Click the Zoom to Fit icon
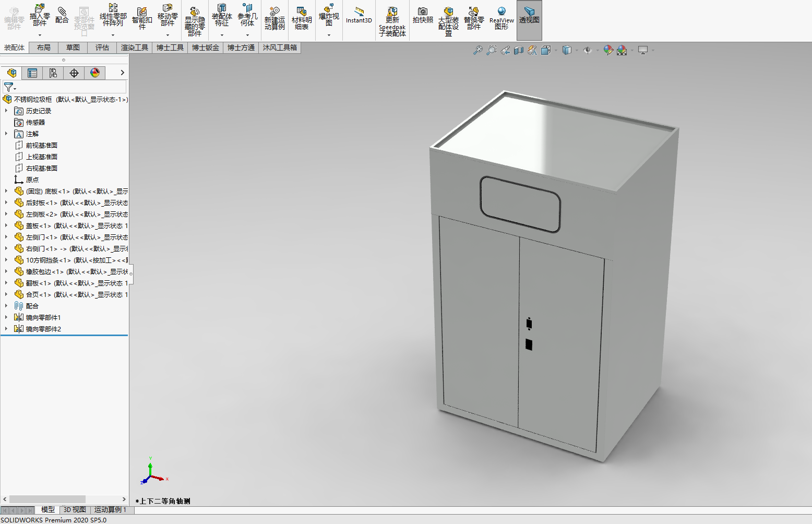Image resolution: width=812 pixels, height=524 pixels. (x=477, y=50)
